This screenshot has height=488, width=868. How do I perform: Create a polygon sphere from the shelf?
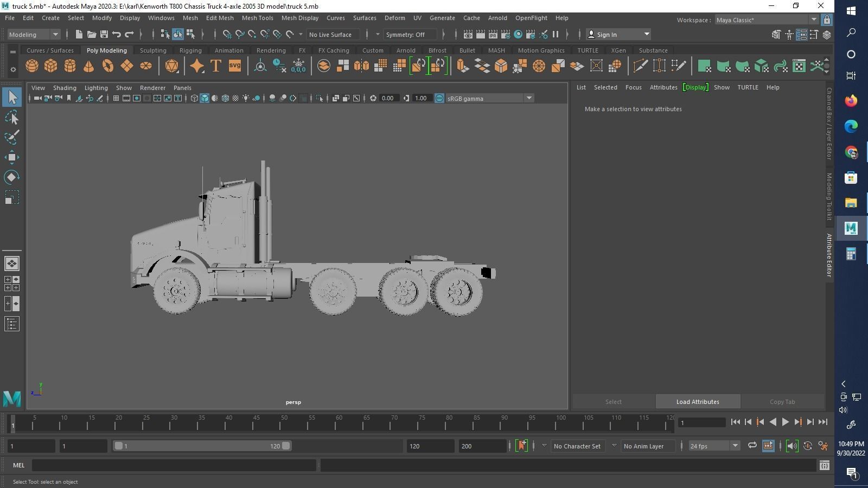32,66
